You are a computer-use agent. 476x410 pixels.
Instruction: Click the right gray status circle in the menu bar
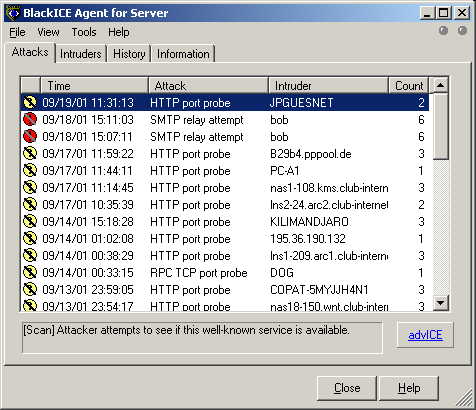(462, 31)
